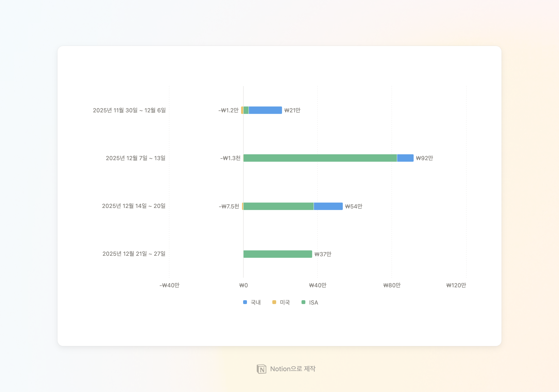Click the ₩54만 value label
Screen dimensions: 559x392
(x=353, y=206)
